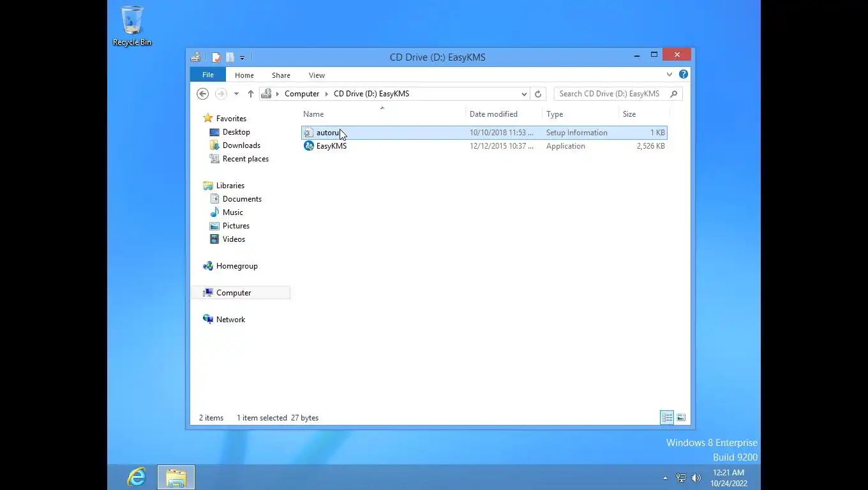Sort by the Name column header
This screenshot has height=490, width=868.
(313, 114)
